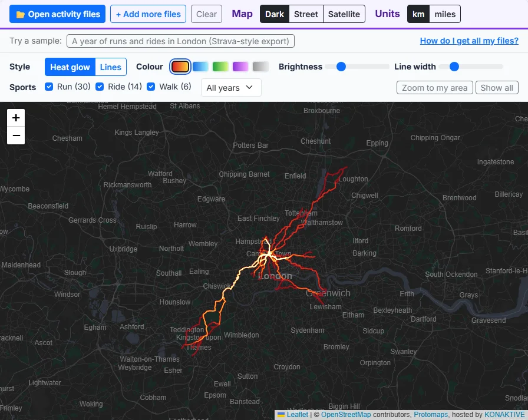
Task: Click the Watford map label
Action: coord(160,174)
